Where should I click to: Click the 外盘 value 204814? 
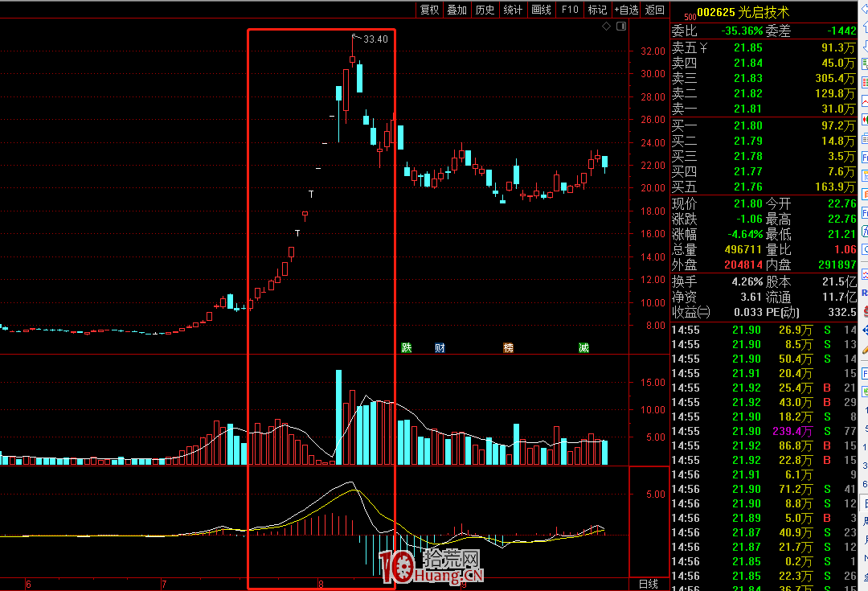[743, 265]
